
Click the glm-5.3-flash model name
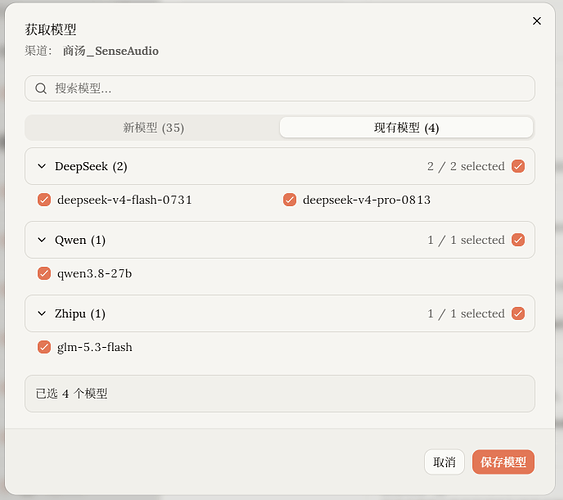[x=94, y=347]
